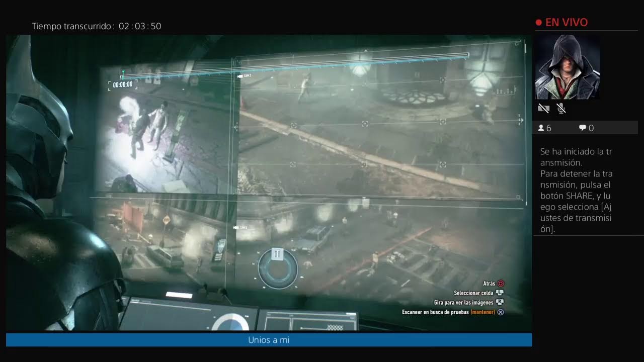Click the signal bars indicator in CAM 2 cell
The image size is (644, 362).
click(506, 91)
